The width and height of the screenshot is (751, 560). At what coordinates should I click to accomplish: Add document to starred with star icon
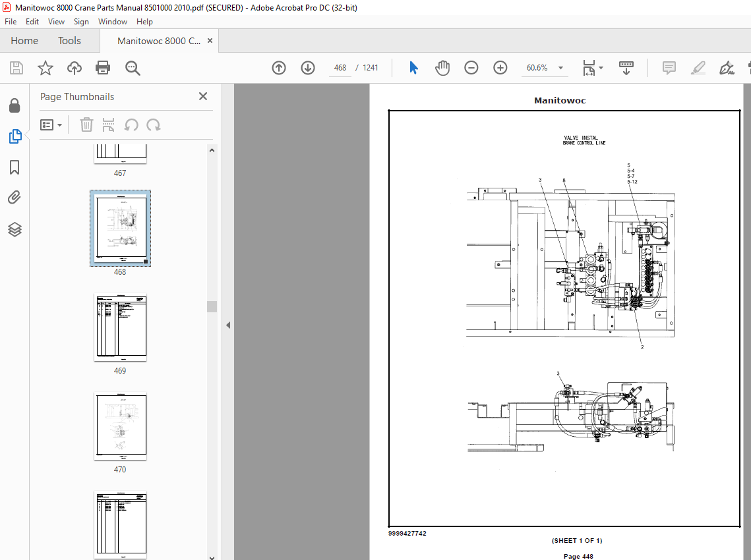point(45,68)
